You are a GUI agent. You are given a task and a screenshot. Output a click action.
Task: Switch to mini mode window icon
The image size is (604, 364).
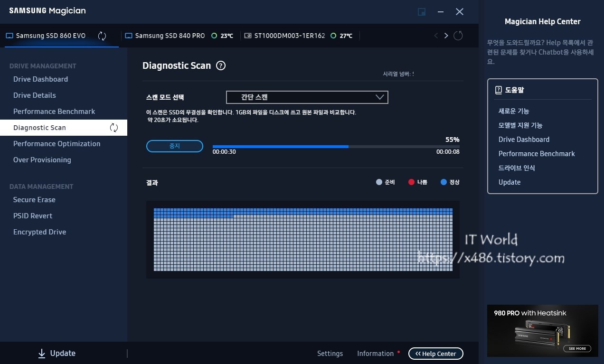[x=422, y=12]
